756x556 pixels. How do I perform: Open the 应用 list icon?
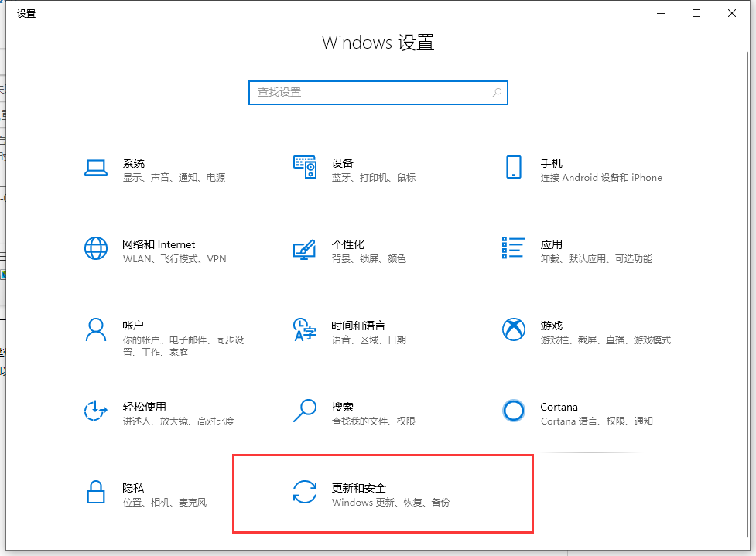(x=514, y=247)
